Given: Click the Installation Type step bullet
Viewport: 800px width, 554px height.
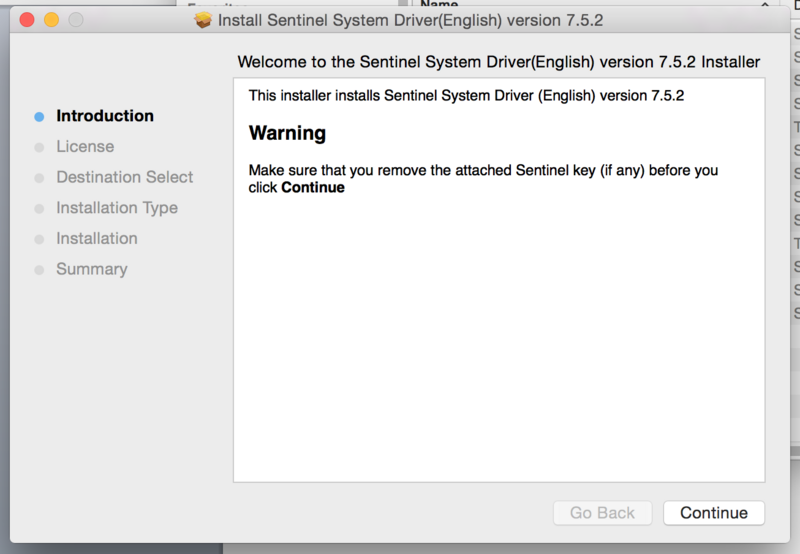Looking at the screenshot, I should tap(39, 209).
